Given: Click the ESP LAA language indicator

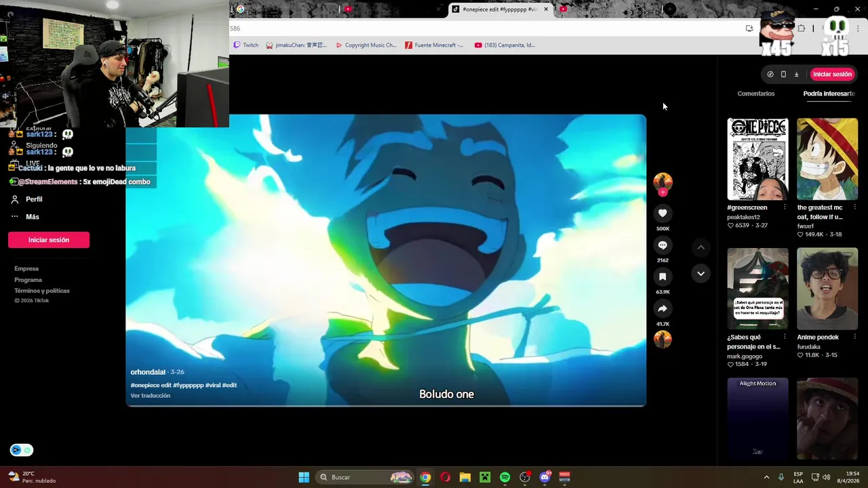Looking at the screenshot, I should pos(798,477).
